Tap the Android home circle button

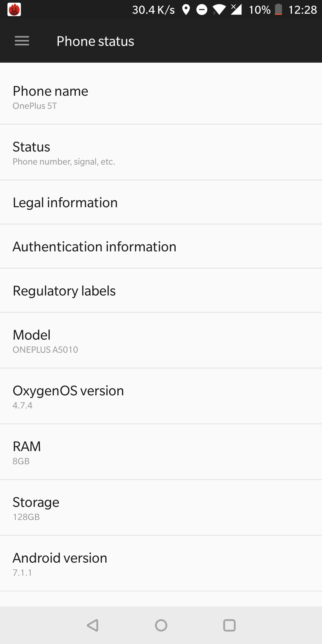161,625
